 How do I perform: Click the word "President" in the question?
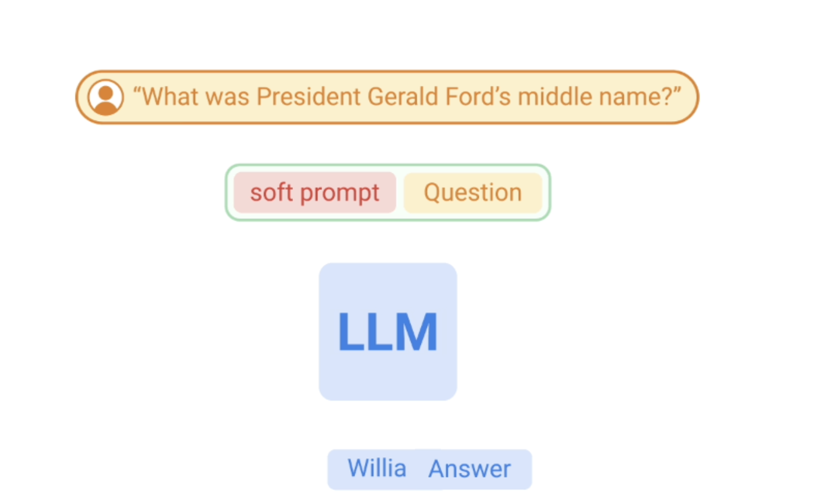[308, 97]
